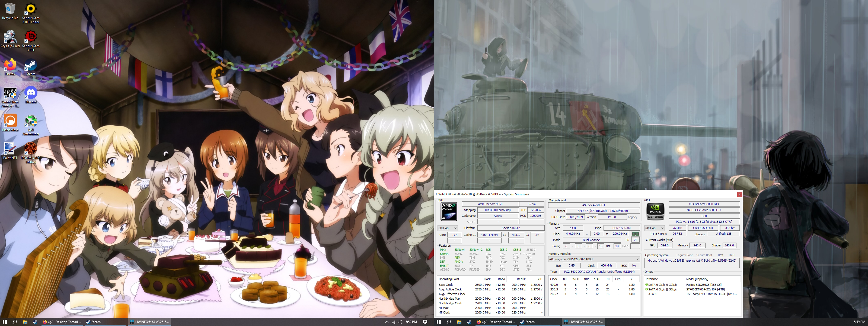
Task: Click the NVIDIA GeForce logo in HWiNFO
Action: pos(655,211)
